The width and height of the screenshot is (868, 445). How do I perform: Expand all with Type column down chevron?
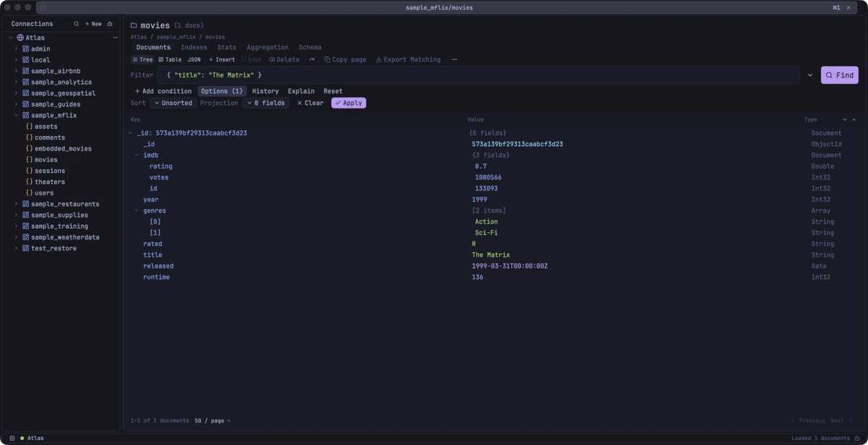tap(844, 120)
